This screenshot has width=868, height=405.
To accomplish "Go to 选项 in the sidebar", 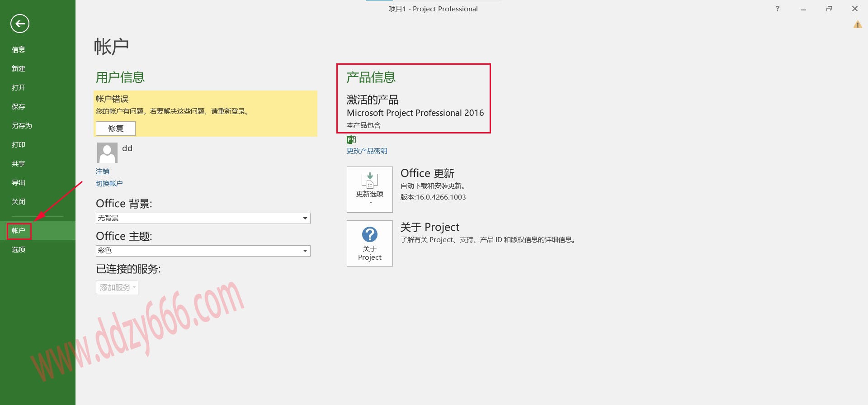I will pyautogui.click(x=19, y=250).
